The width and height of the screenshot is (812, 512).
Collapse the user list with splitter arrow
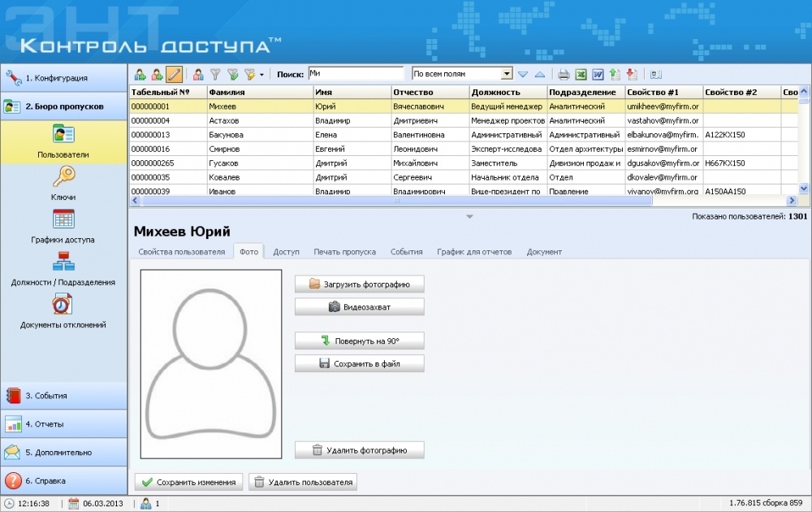[469, 216]
